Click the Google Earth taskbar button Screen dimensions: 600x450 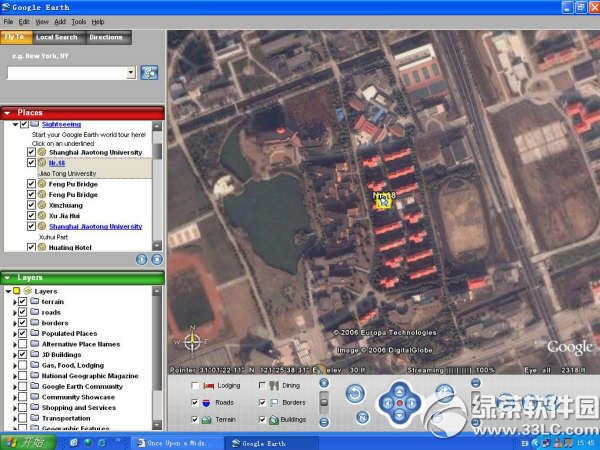pyautogui.click(x=271, y=443)
